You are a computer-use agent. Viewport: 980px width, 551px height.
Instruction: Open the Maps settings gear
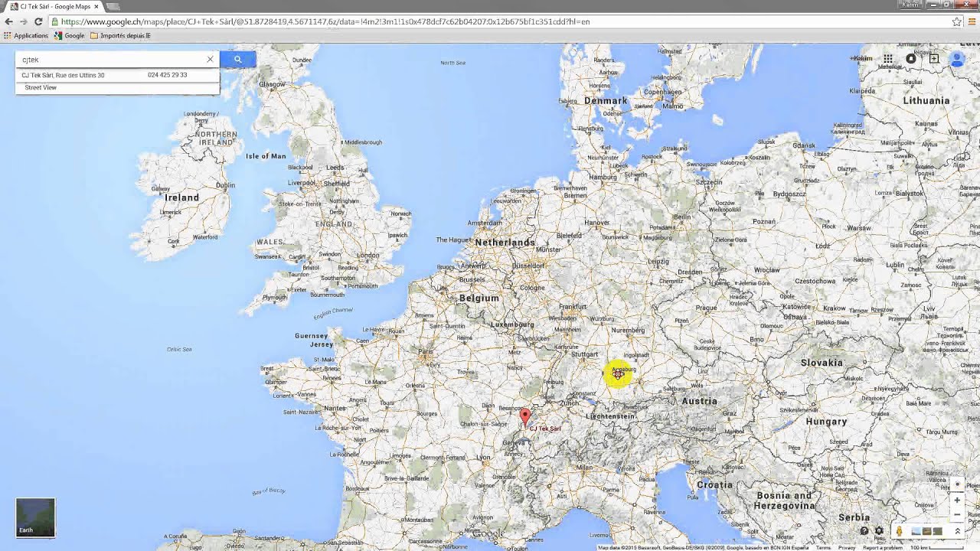pyautogui.click(x=879, y=531)
